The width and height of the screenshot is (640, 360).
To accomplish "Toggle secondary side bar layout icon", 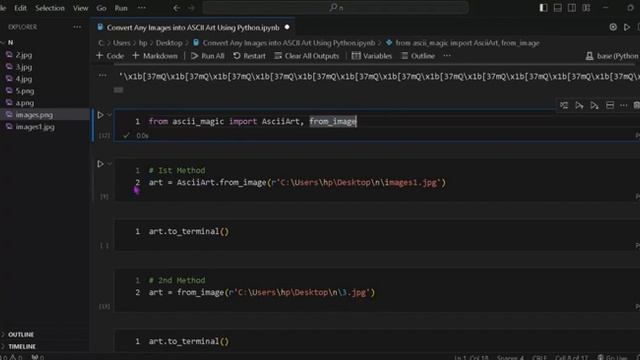I will pyautogui.click(x=572, y=8).
